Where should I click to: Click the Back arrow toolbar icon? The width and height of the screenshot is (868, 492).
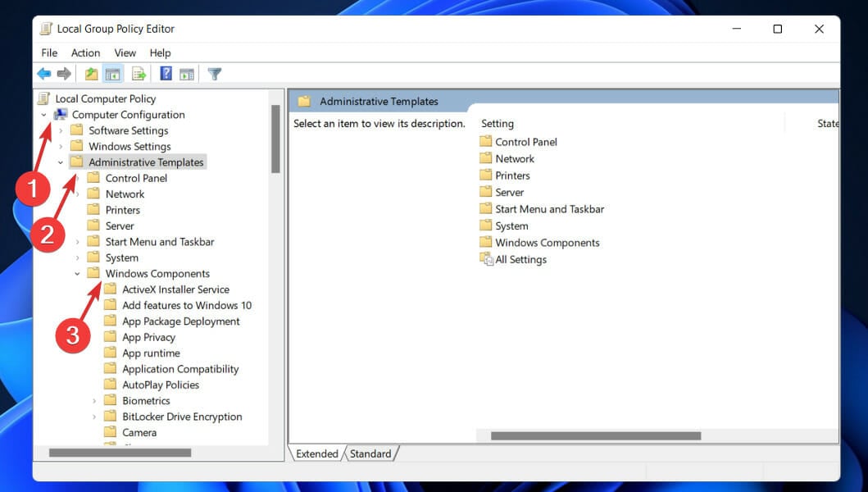(x=43, y=74)
